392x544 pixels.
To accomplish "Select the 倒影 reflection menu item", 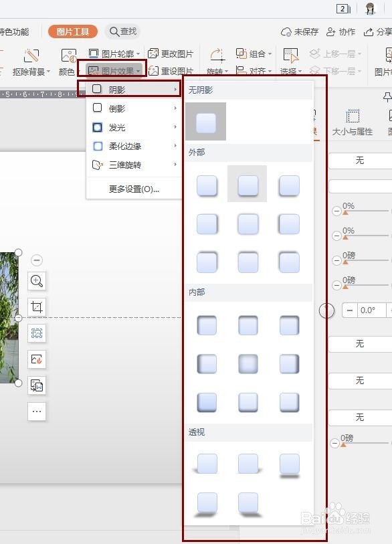I will pyautogui.click(x=134, y=108).
